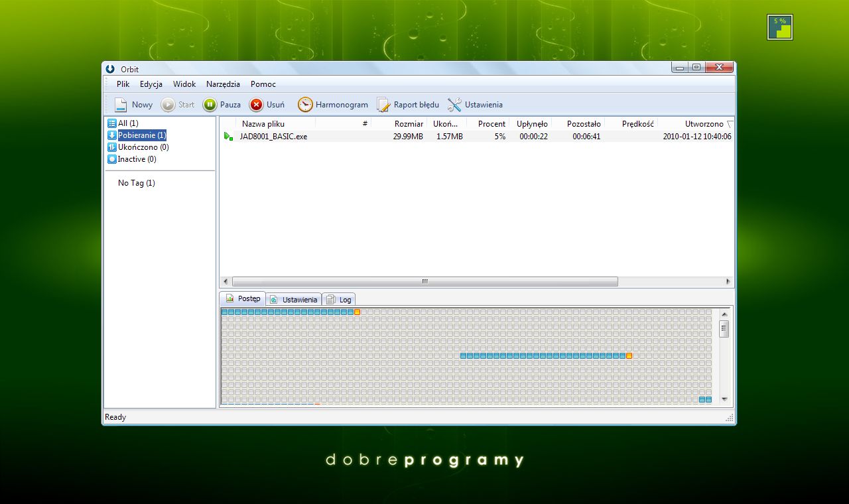Select the Inactive (0) category

click(x=131, y=159)
